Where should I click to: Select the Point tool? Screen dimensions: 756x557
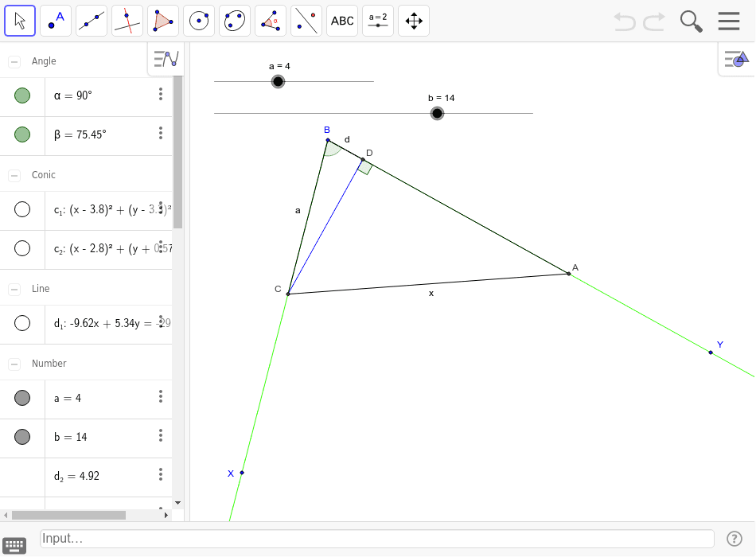(x=56, y=21)
